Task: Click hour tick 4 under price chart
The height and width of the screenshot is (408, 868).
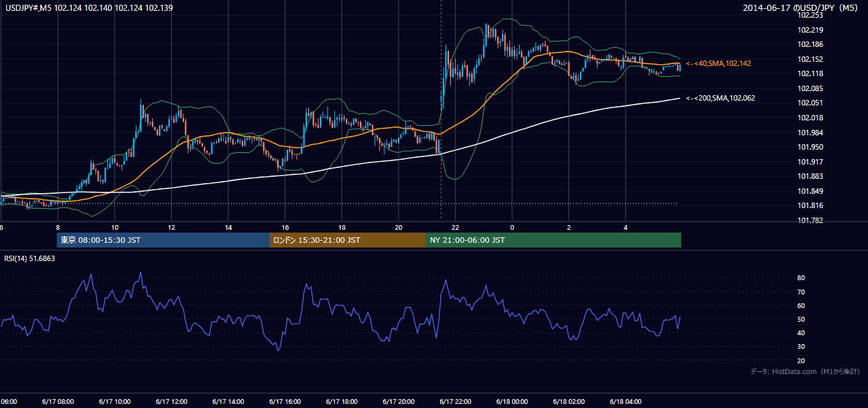Action: 626,227
